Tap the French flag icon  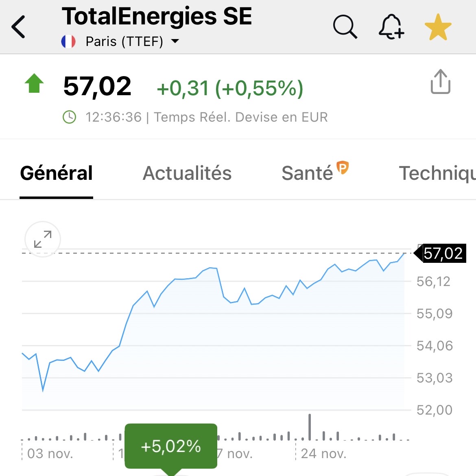68,41
